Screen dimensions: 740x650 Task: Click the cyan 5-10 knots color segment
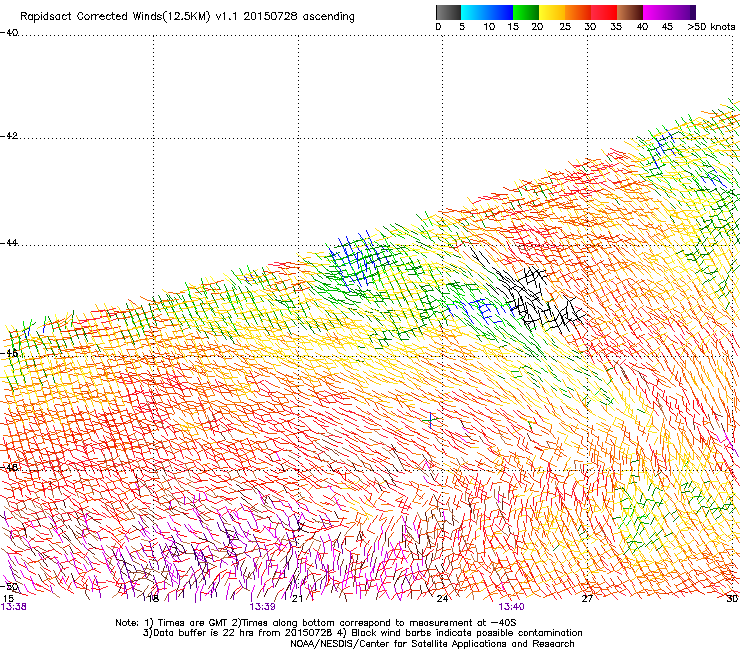474,12
